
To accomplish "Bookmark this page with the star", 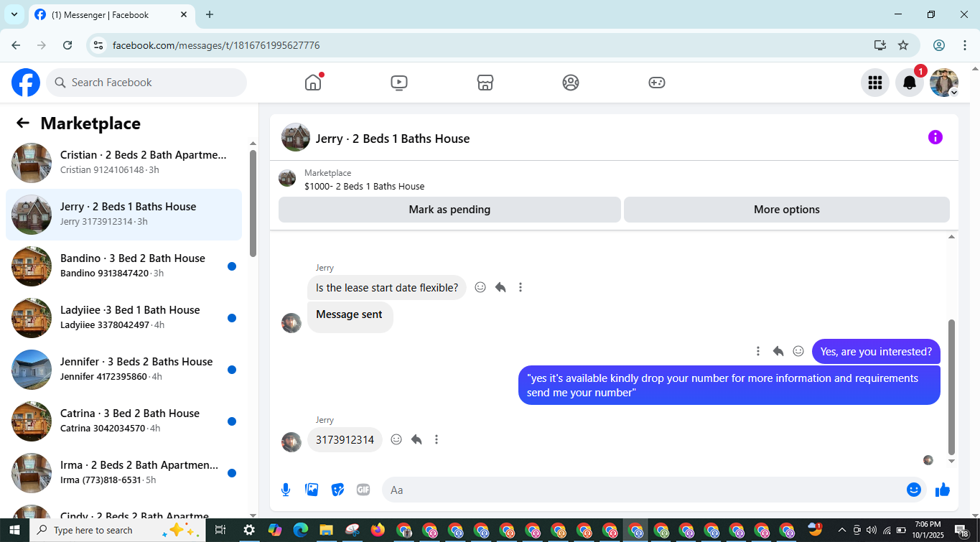I will point(903,45).
